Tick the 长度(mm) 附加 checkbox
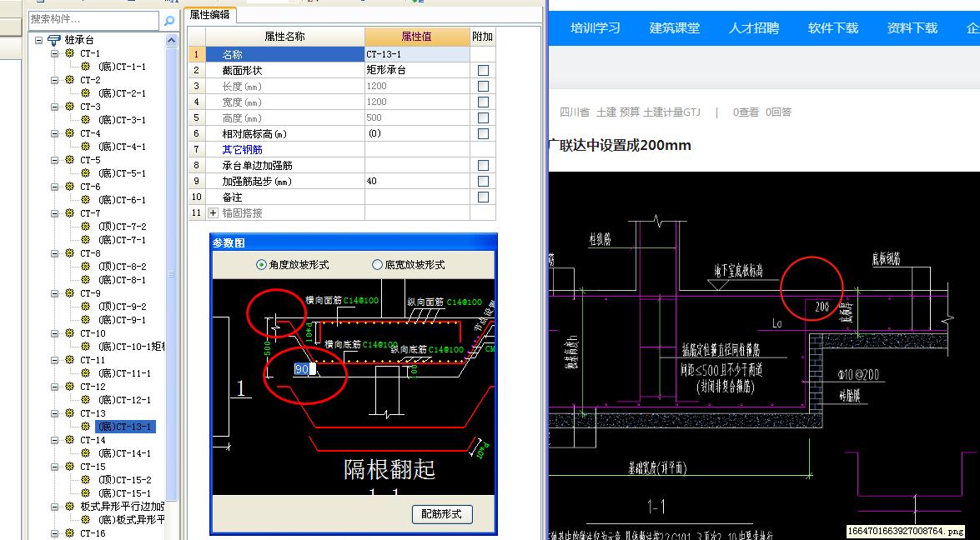This screenshot has width=980, height=540. 483,86
